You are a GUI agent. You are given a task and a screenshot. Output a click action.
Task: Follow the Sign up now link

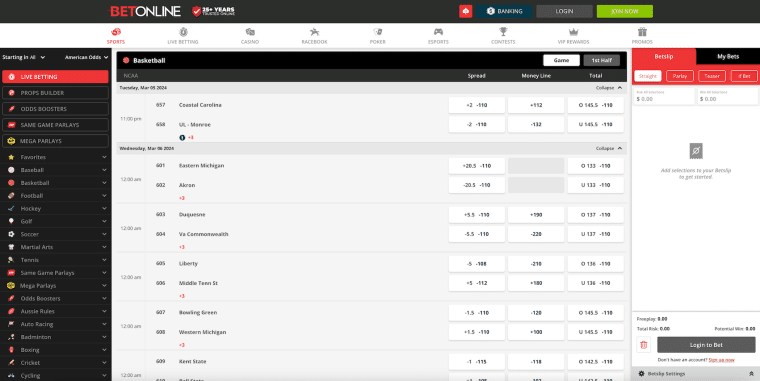pyautogui.click(x=721, y=360)
